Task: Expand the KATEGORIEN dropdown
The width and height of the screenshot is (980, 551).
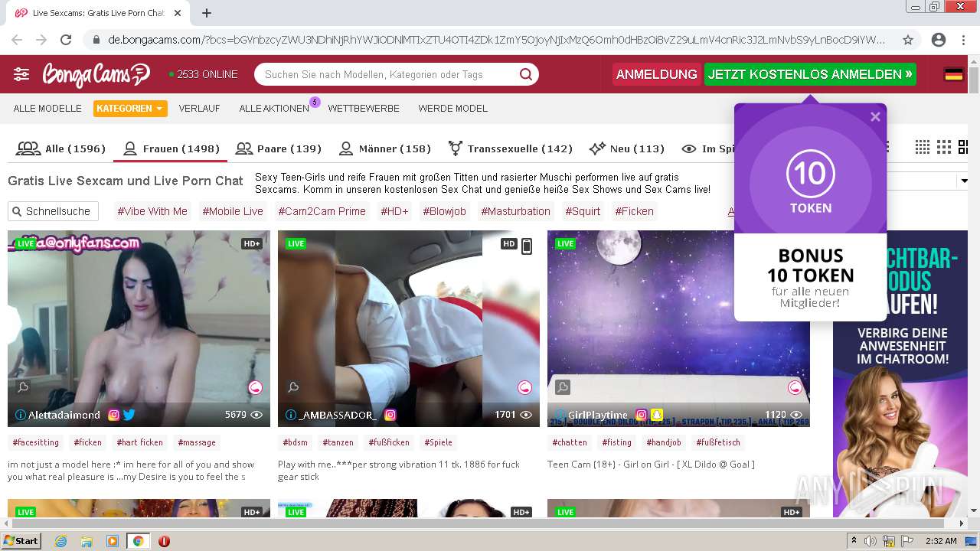Action: (x=130, y=109)
